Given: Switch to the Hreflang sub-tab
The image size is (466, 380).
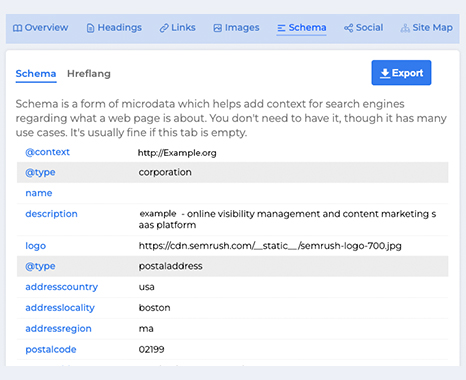Looking at the screenshot, I should click(89, 74).
